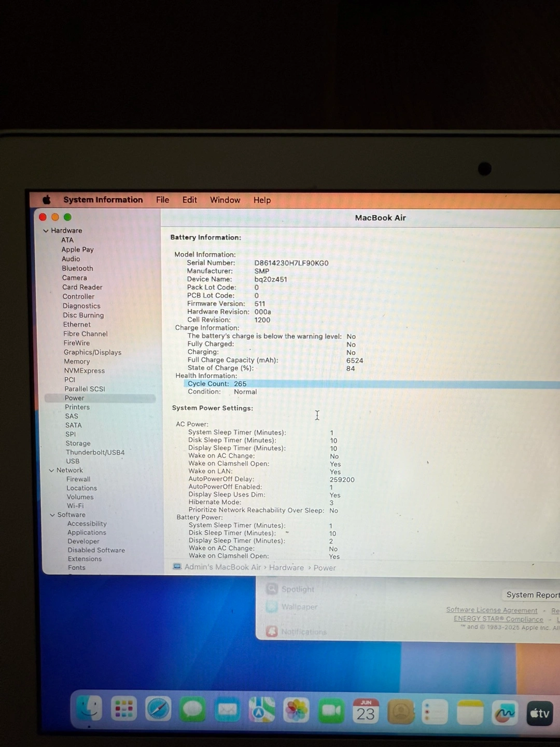Image resolution: width=560 pixels, height=747 pixels.
Task: Open the File menu
Action: click(x=163, y=200)
